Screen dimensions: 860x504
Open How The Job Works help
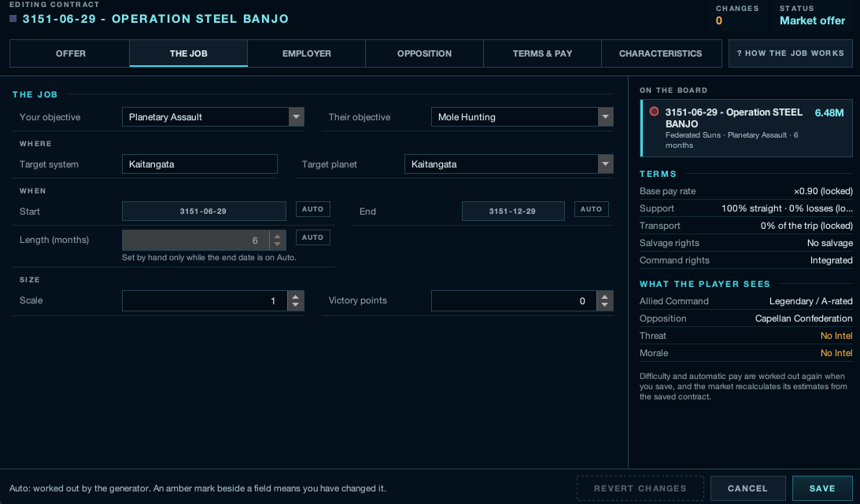790,53
